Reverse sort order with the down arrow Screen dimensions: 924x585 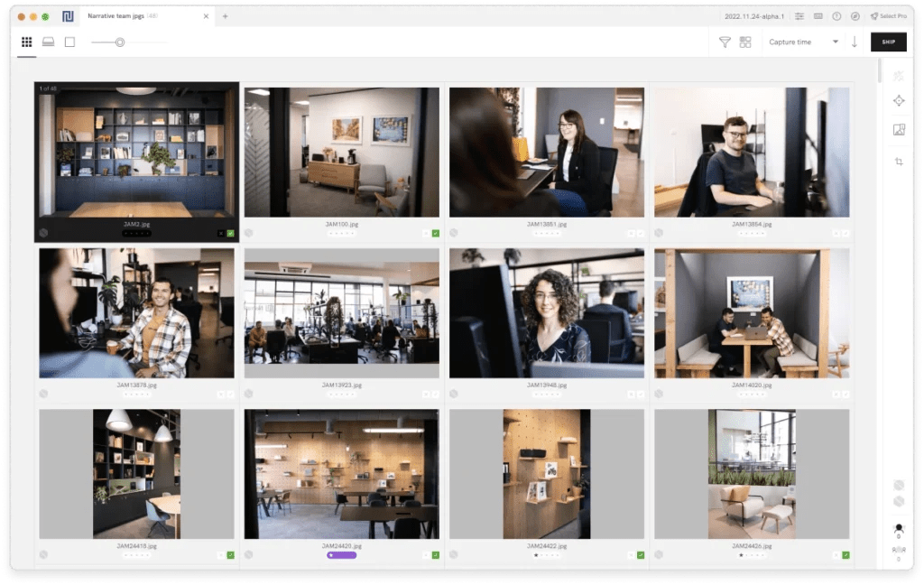[x=854, y=42]
